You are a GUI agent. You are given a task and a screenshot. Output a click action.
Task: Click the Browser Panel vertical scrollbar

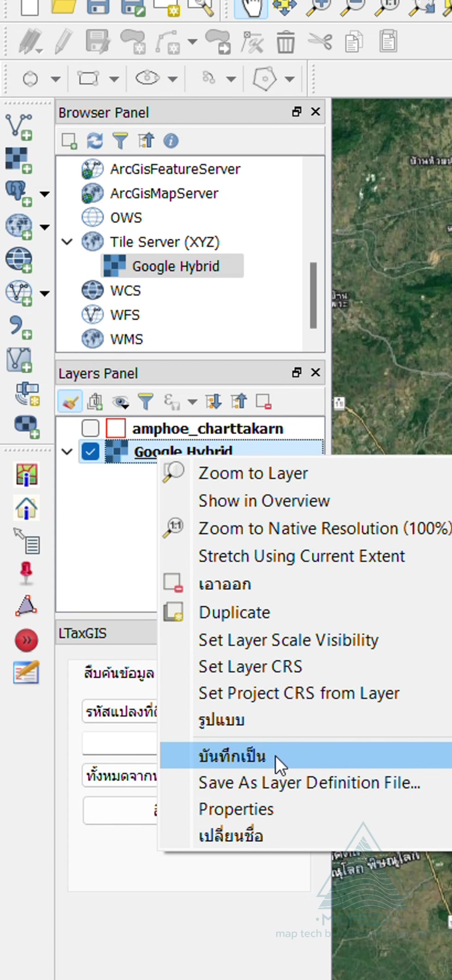click(x=314, y=295)
